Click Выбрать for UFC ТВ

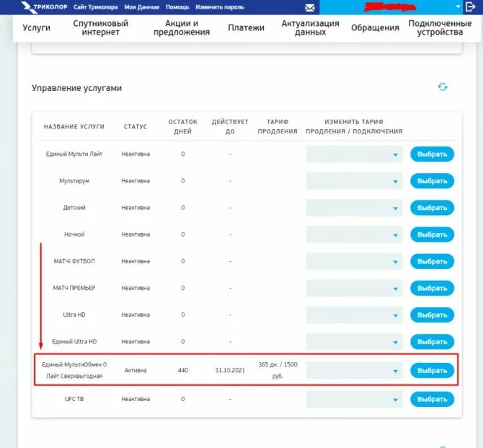point(432,399)
